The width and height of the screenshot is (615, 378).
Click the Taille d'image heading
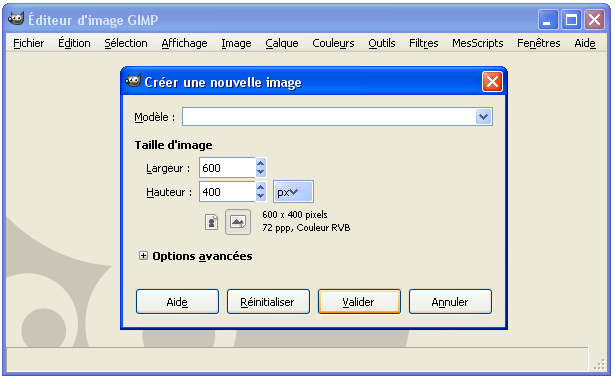coord(173,145)
